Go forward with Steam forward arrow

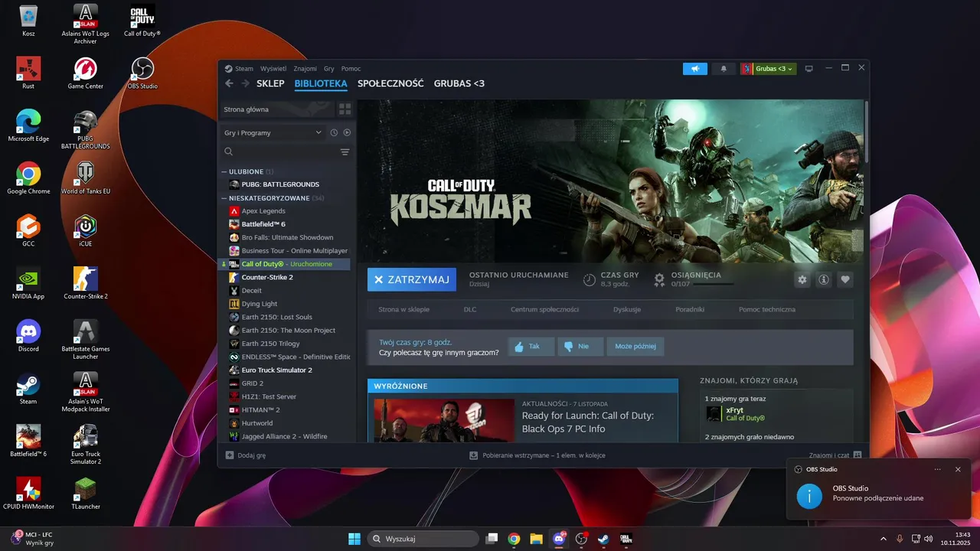(245, 83)
